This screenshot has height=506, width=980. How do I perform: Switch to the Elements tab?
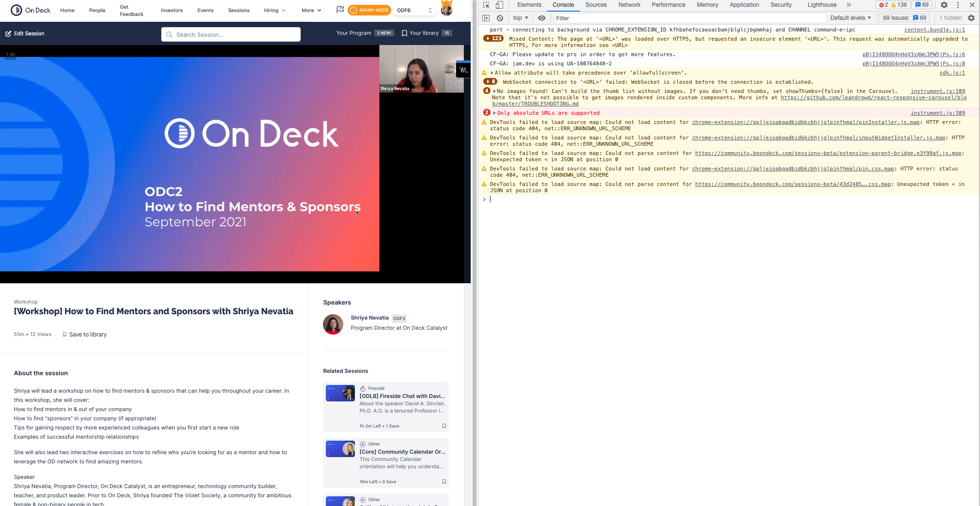529,5
